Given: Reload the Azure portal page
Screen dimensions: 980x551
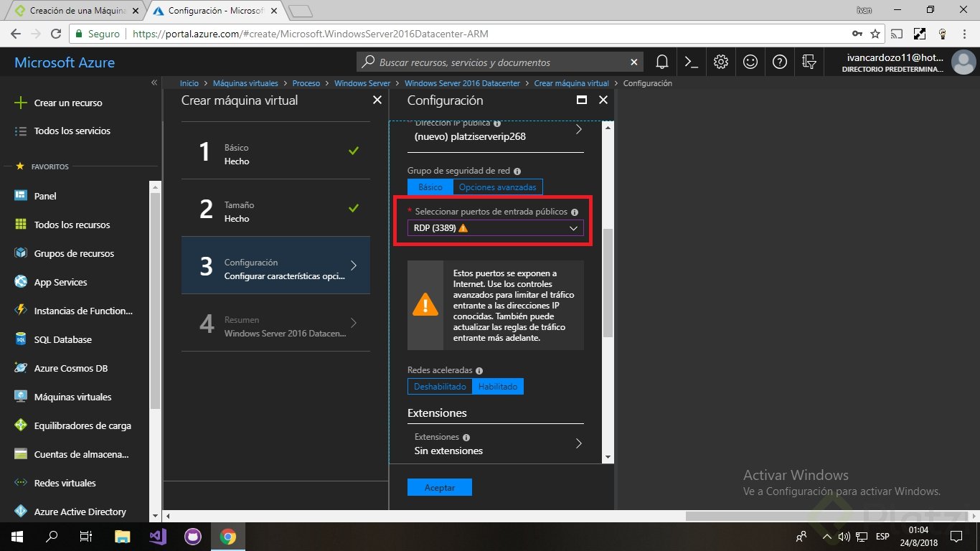Looking at the screenshot, I should click(x=56, y=34).
